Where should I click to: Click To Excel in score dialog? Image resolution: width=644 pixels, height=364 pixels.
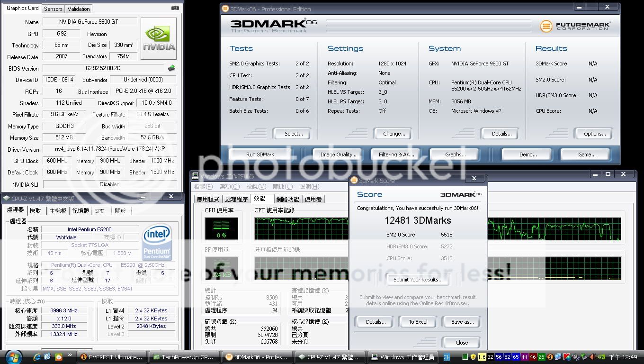[x=418, y=322]
